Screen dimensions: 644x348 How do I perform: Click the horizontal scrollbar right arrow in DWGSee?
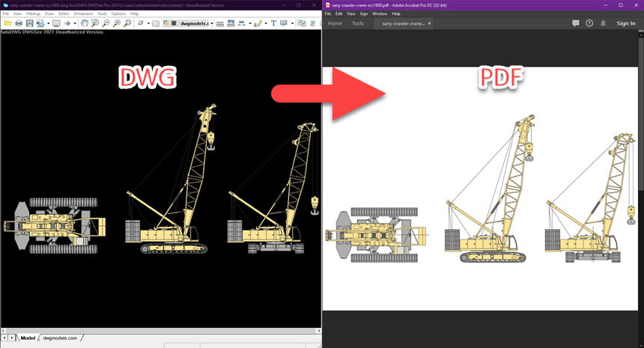click(318, 330)
